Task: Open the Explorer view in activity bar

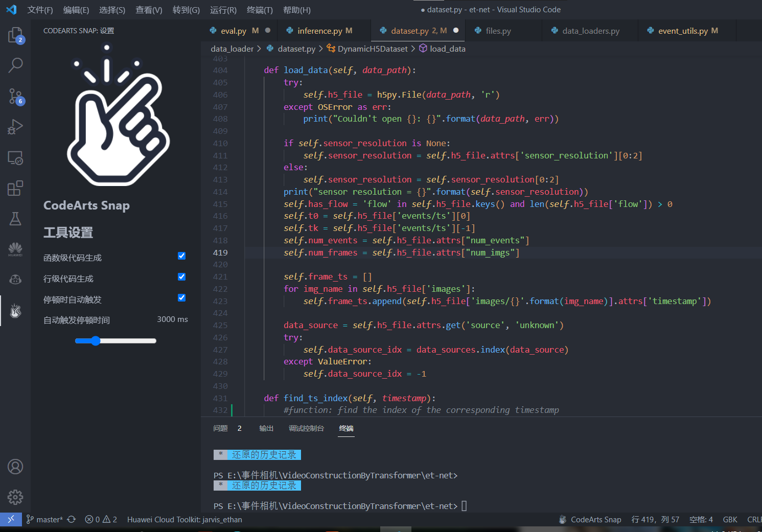Action: point(15,35)
